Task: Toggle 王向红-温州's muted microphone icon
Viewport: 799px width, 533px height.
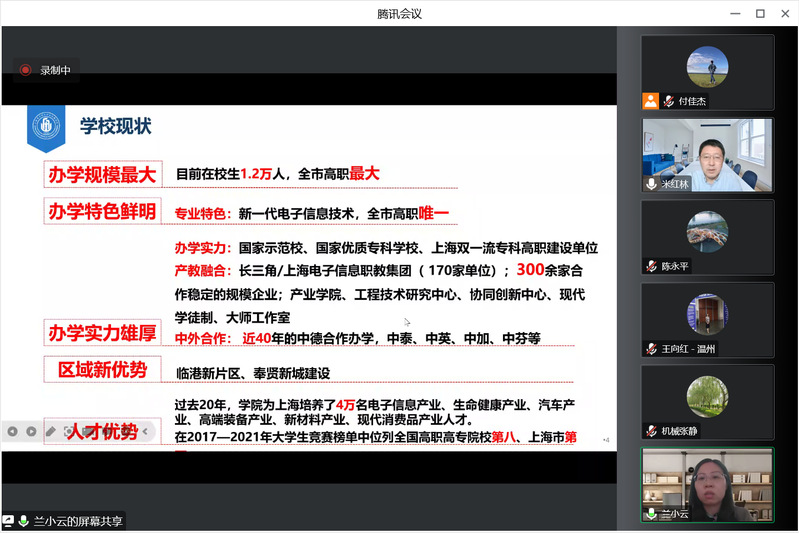Action: (652, 349)
